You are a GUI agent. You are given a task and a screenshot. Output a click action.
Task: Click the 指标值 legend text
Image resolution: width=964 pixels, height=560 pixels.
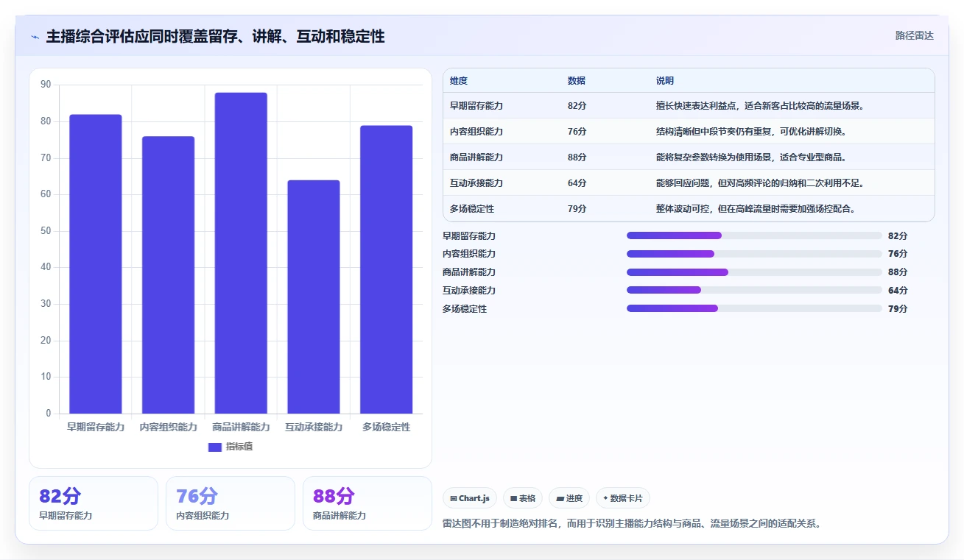pyautogui.click(x=239, y=447)
